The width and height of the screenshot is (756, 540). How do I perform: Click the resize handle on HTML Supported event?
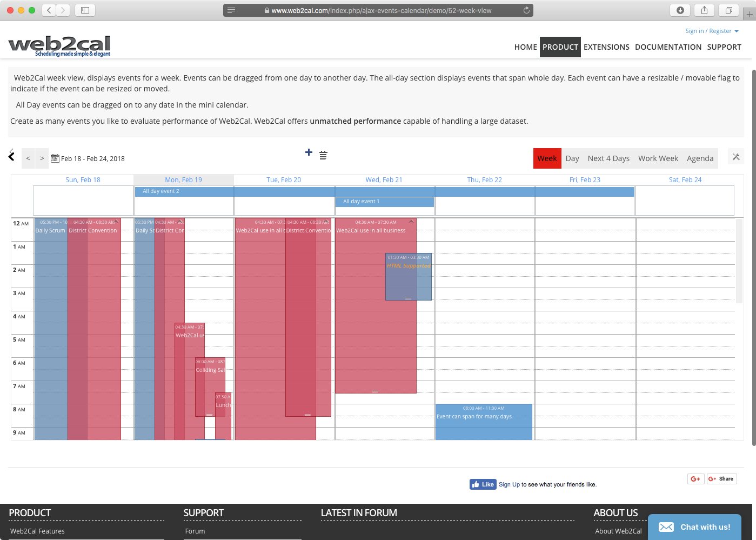click(x=409, y=298)
